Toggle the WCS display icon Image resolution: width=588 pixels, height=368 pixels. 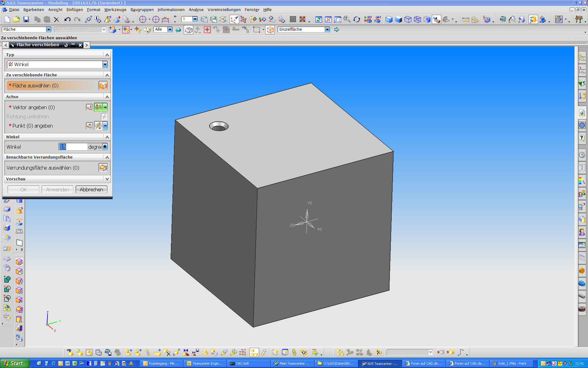(234, 20)
